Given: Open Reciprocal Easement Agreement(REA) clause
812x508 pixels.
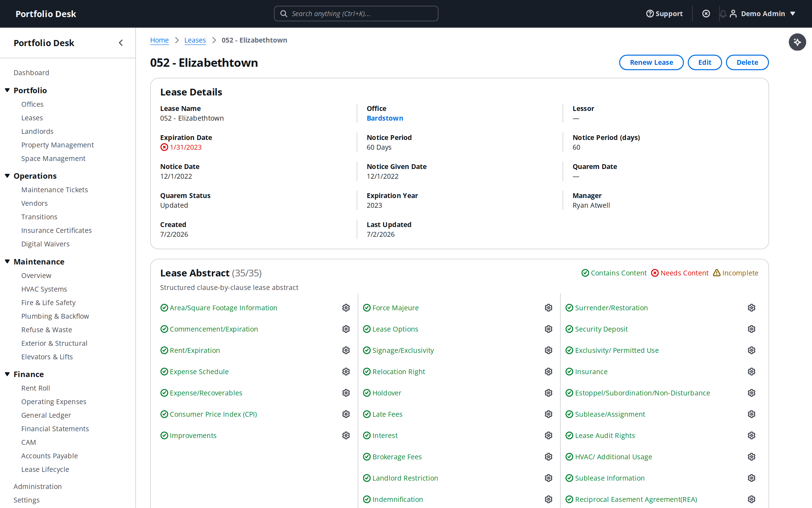Looking at the screenshot, I should tap(636, 499).
